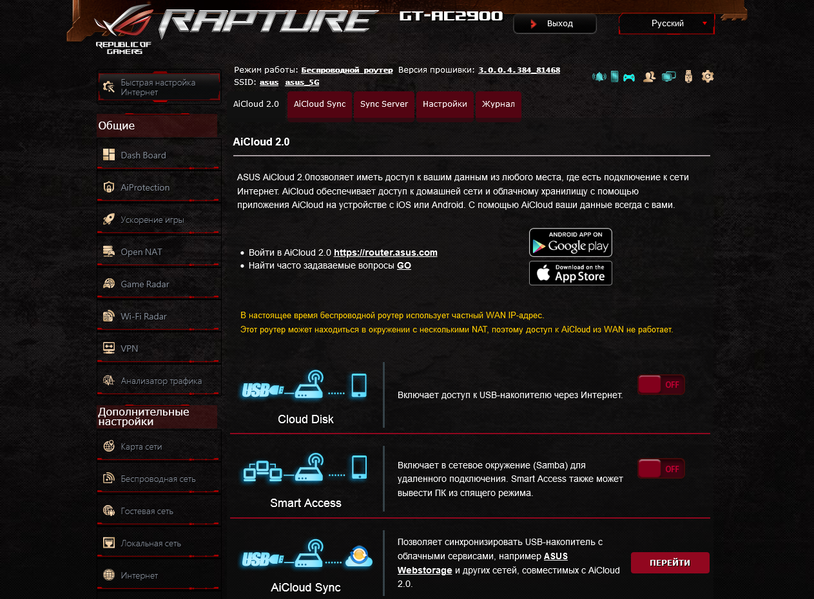
Task: Click the Google Play badge
Action: coord(571,242)
